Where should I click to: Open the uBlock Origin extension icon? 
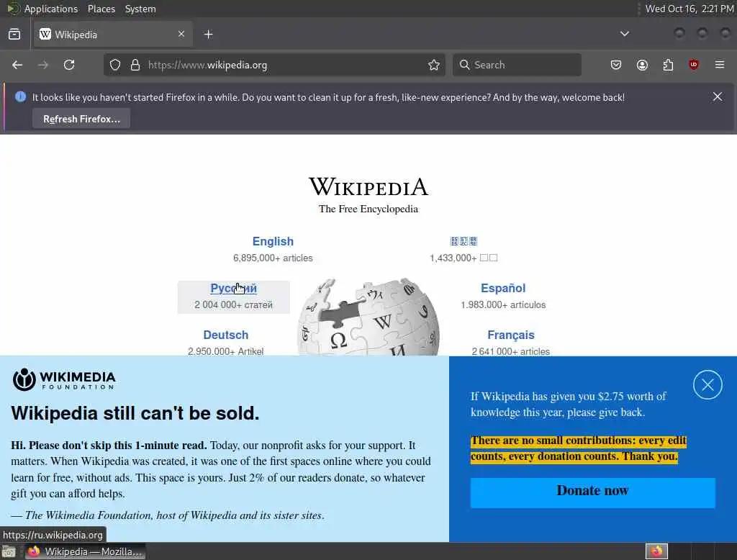click(x=694, y=65)
